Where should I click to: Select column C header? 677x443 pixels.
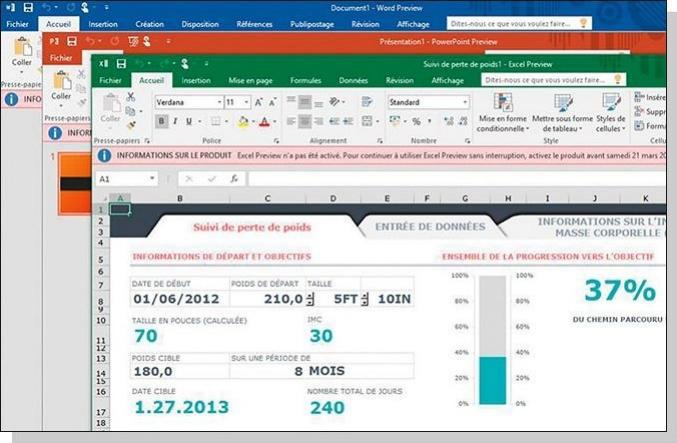click(x=268, y=199)
